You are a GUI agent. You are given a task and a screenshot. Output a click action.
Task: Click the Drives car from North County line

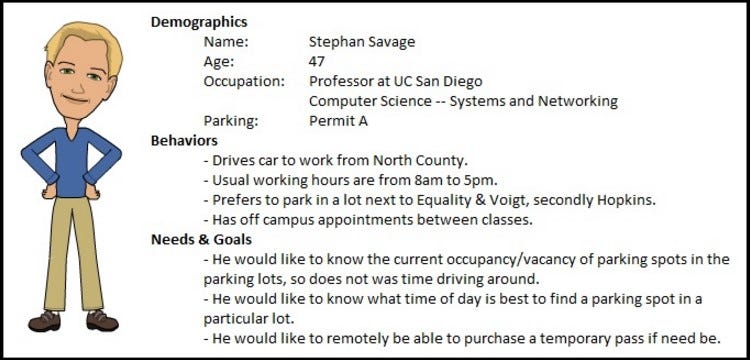point(335,161)
